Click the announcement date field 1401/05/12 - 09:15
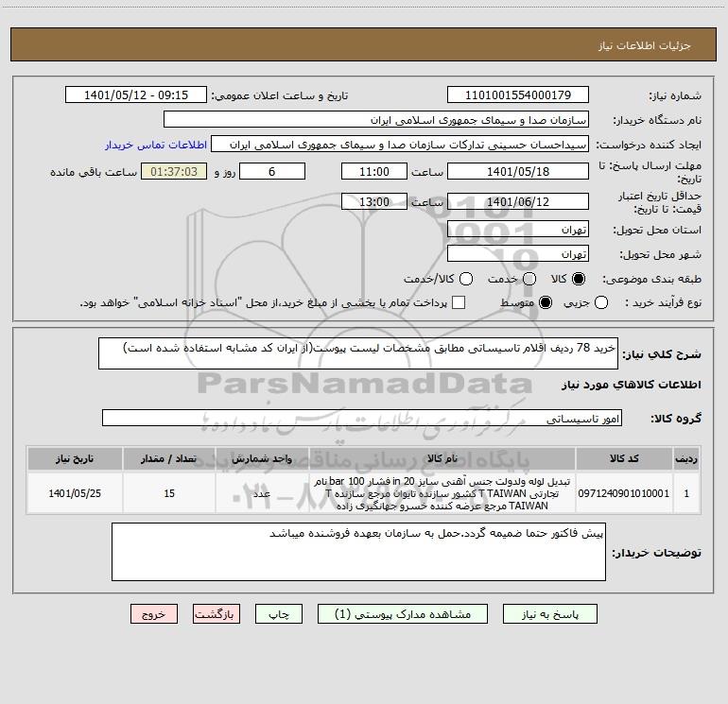 pyautogui.click(x=136, y=94)
